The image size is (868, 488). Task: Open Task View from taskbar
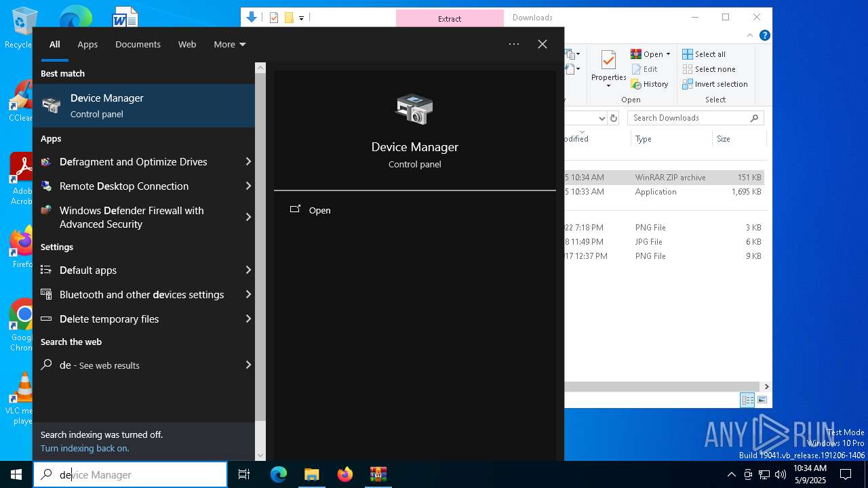[x=244, y=474]
